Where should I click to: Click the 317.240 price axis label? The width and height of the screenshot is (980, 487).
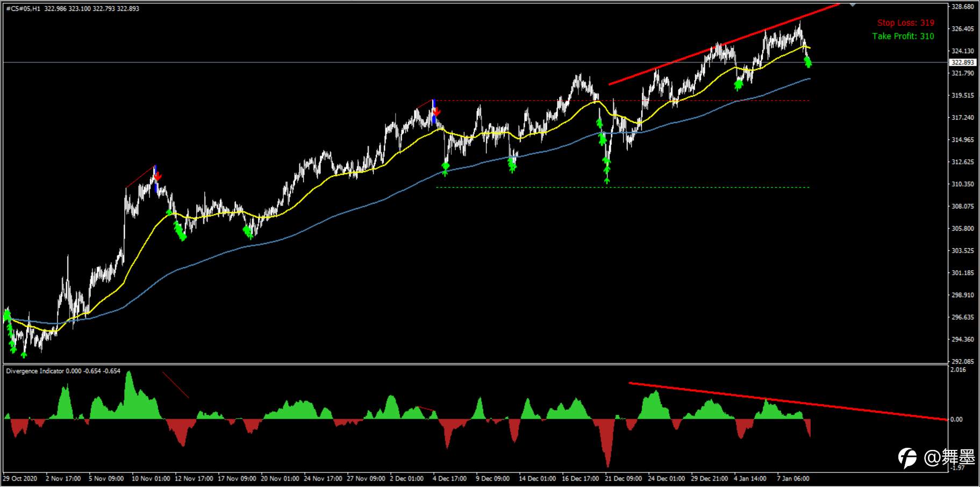[x=963, y=117]
